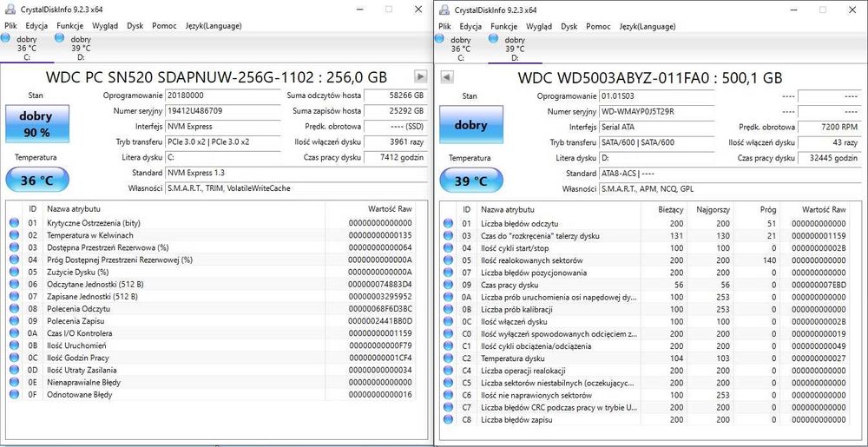
Task: Click status orb for Ilość nie naprawionych sektorów row
Action: (x=449, y=395)
